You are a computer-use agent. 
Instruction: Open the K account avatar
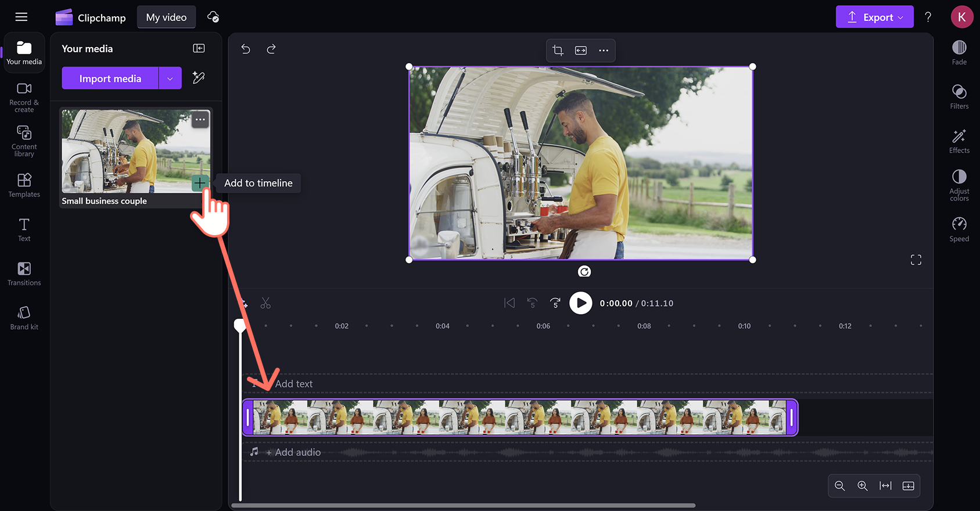tap(961, 17)
